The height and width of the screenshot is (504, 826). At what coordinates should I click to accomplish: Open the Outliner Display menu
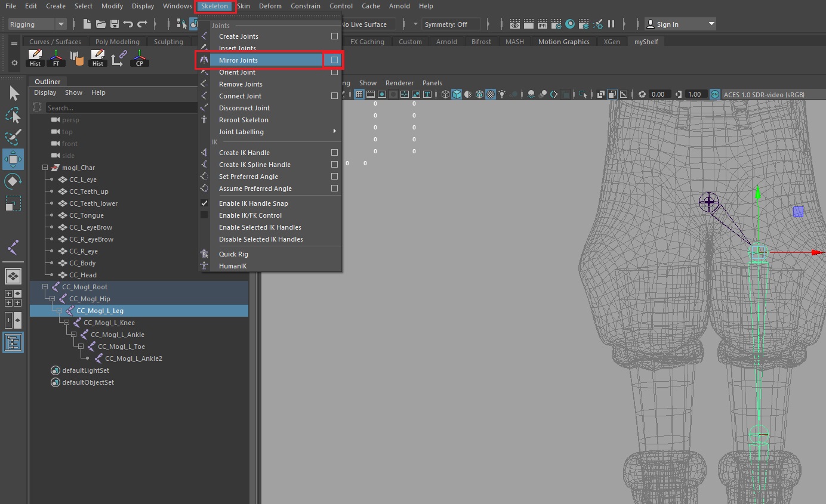point(45,92)
